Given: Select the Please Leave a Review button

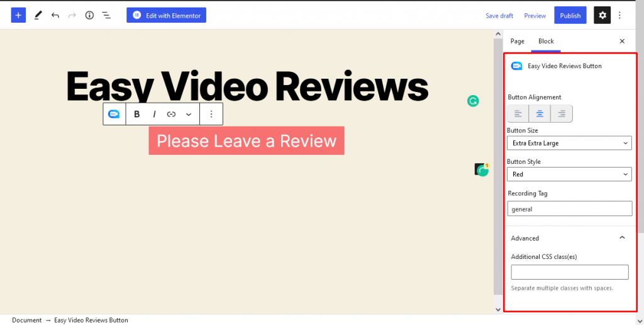Looking at the screenshot, I should tap(247, 140).
